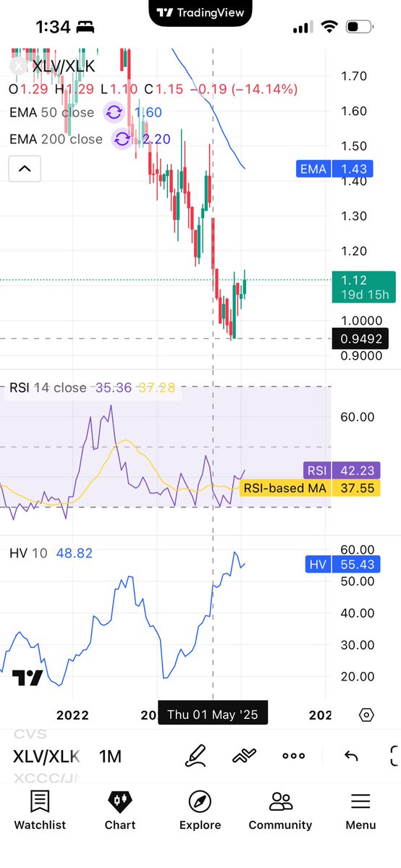Switch to the Chart tab

pos(120,810)
